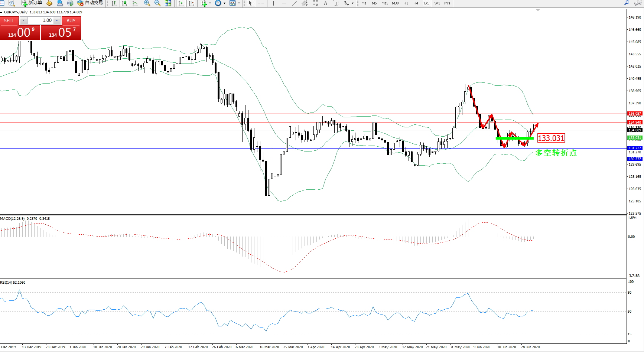Open the periodicity clock dropdown arrow
This screenshot has width=644, height=352.
click(224, 3)
